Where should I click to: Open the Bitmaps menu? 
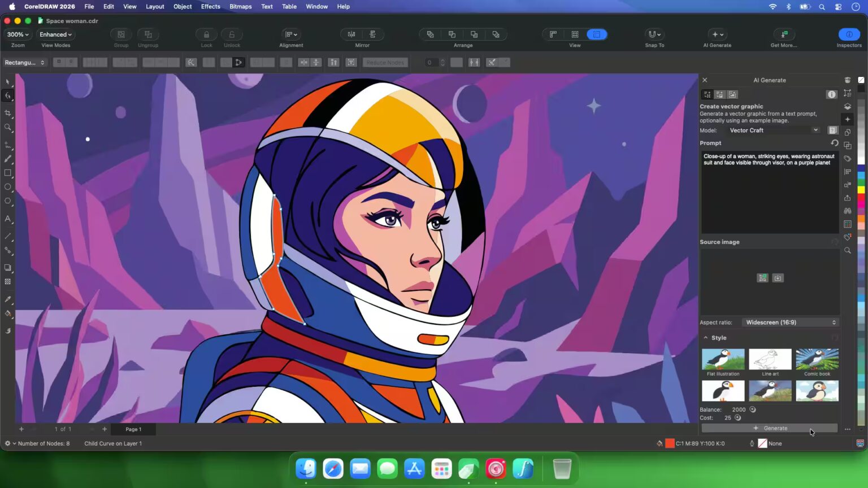click(x=241, y=7)
